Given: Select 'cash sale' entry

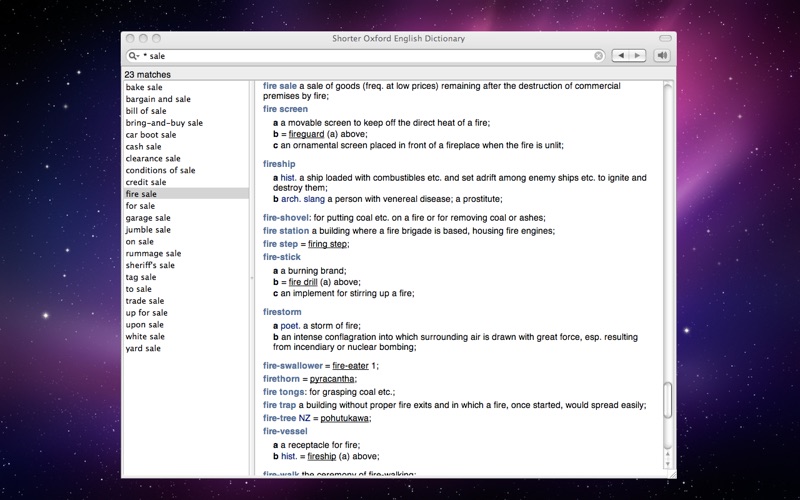Looking at the screenshot, I should pyautogui.click(x=186, y=146).
